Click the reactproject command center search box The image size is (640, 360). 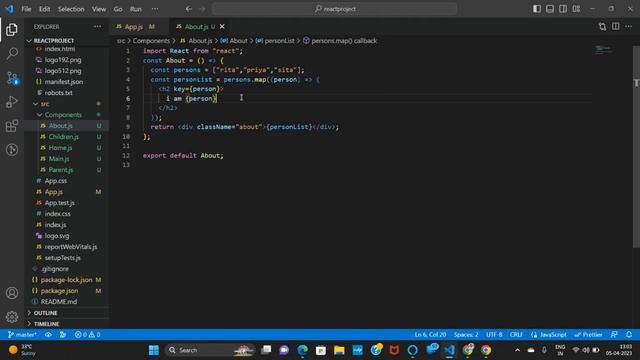click(335, 9)
